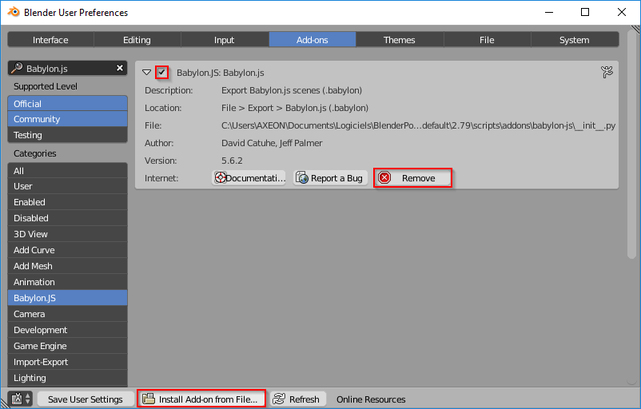Switch to the Input tab
Screen dimensions: 641x409
pos(224,40)
